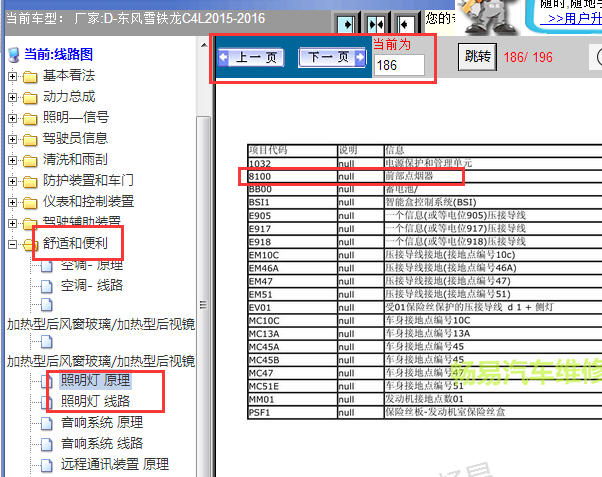The width and height of the screenshot is (602, 477).
Task: Select the 照明—信号 tree item
Action: [x=76, y=117]
